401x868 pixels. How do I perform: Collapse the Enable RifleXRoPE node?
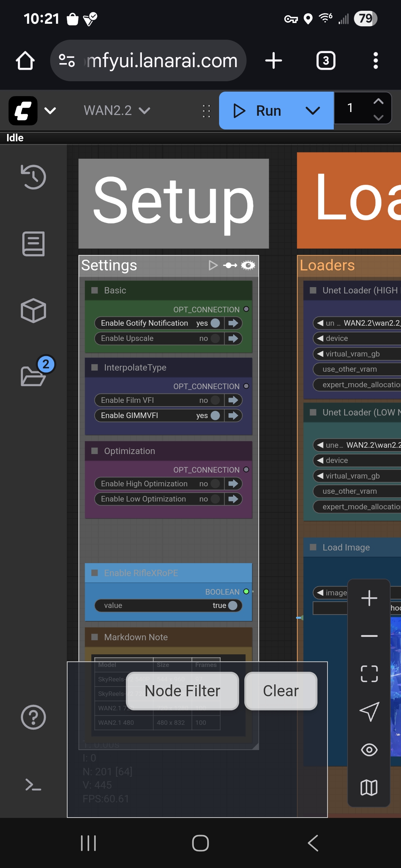coord(95,573)
